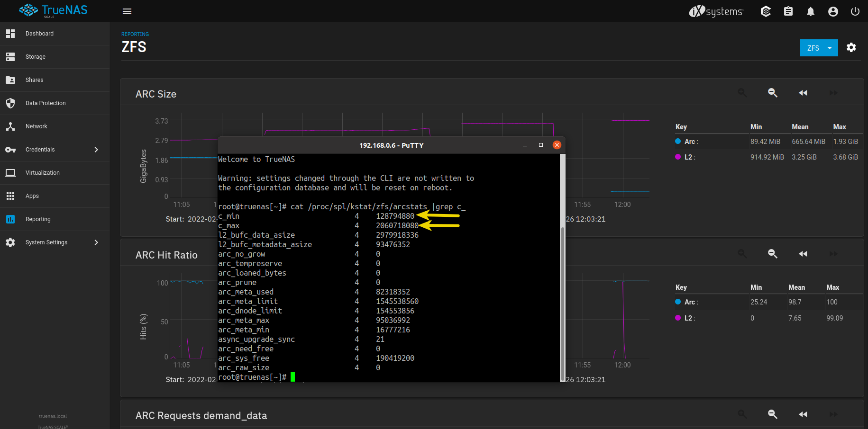Screen dimensions: 868x429
Task: Click the hit ratio Arc mean value '98.7'
Action: 795,302
